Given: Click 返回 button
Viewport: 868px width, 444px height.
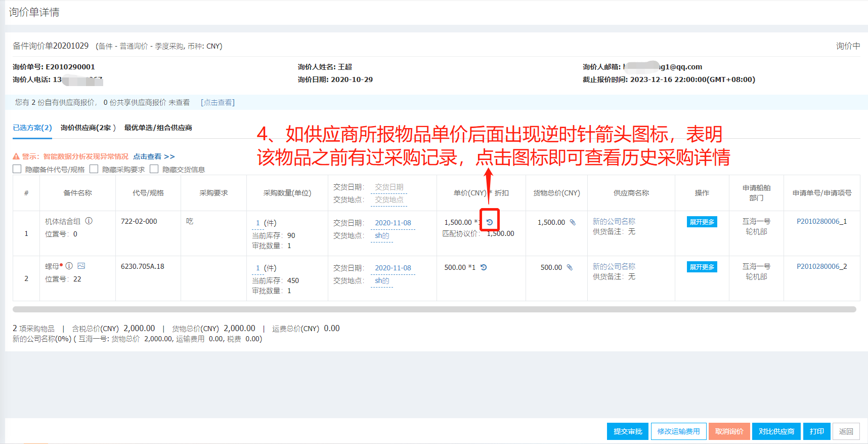Looking at the screenshot, I should coord(846,431).
